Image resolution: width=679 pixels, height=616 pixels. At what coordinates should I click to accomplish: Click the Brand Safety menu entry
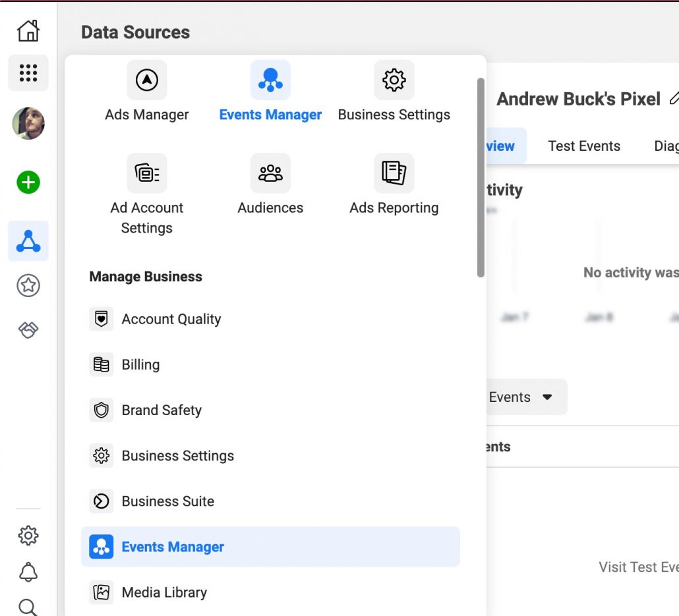coord(162,410)
